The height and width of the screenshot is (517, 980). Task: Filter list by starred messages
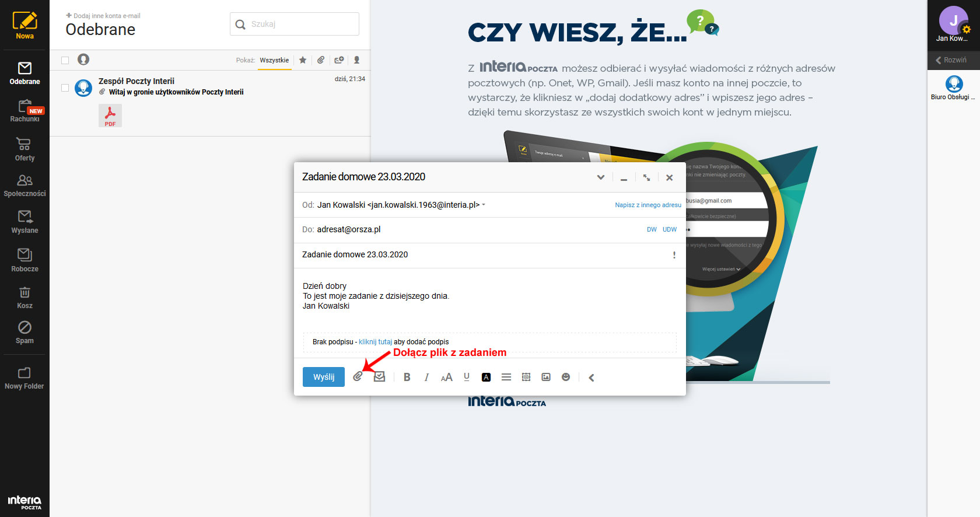tap(303, 60)
